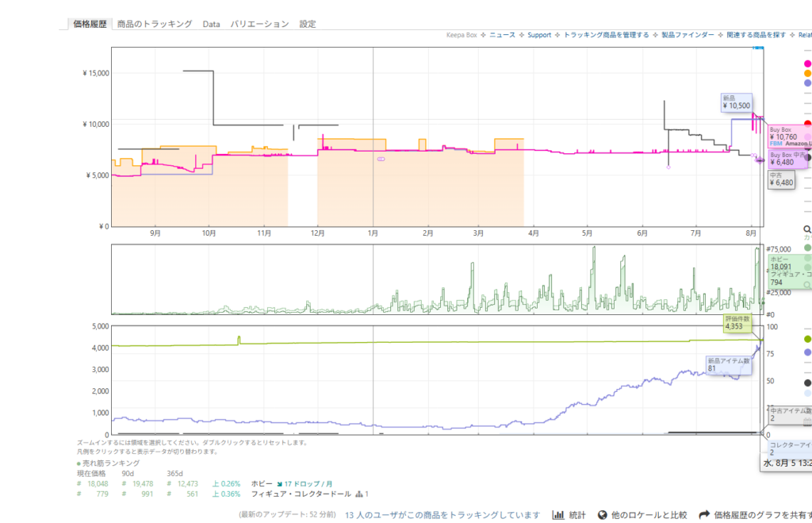
Task: Open the 価格履歴 tab
Action: point(90,24)
